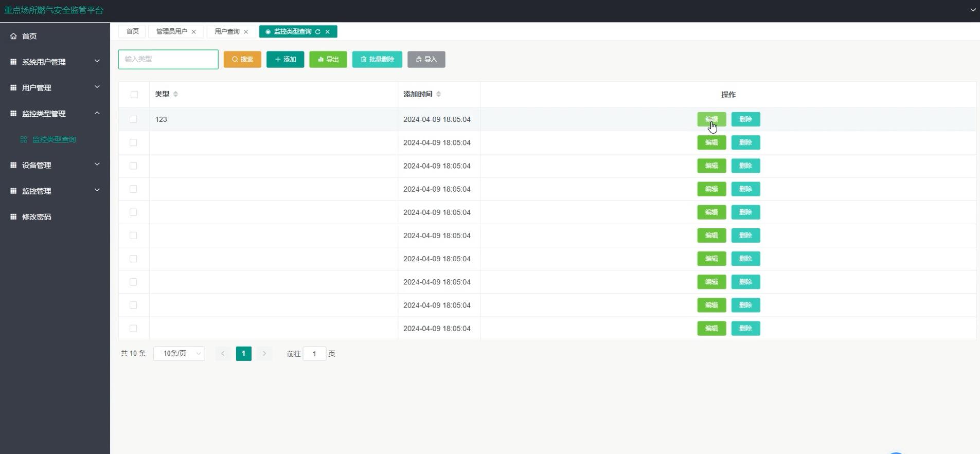This screenshot has width=980, height=454.
Task: Expand the 监控管理 sidebar menu
Action: [x=55, y=191]
